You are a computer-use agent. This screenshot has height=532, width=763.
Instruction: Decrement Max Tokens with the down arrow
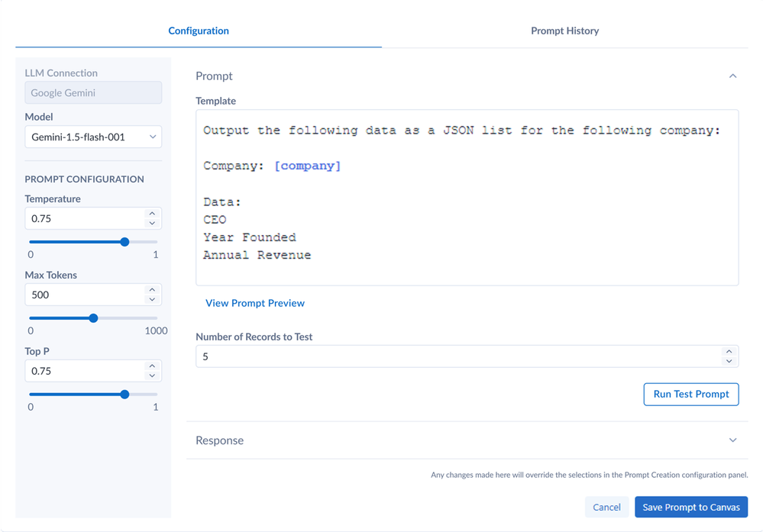pos(152,299)
